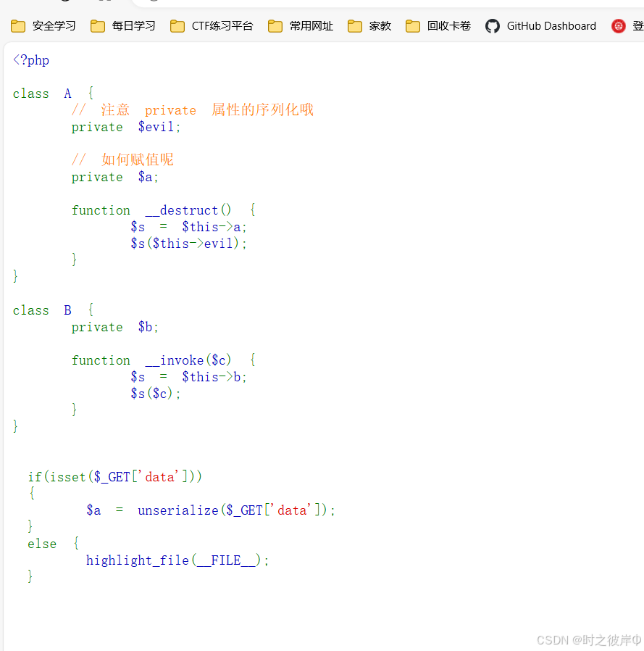The height and width of the screenshot is (651, 644).
Task: Open the 家教 bookmark folder
Action: 369,26
